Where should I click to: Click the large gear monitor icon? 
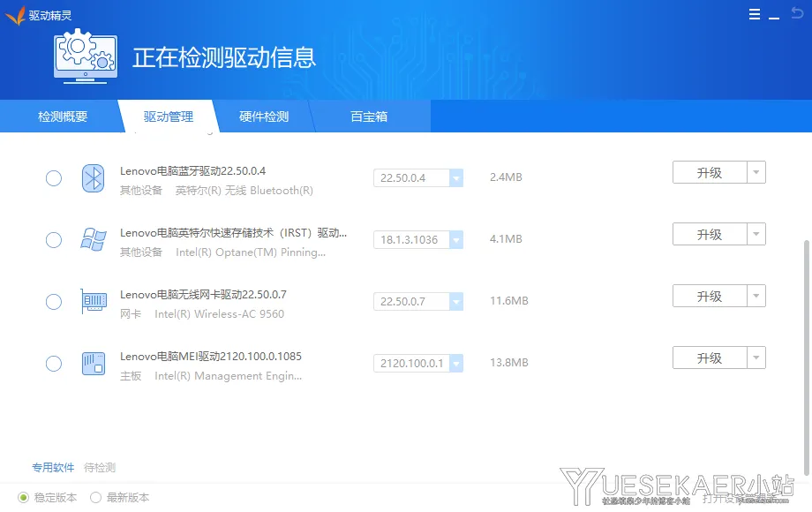click(86, 56)
